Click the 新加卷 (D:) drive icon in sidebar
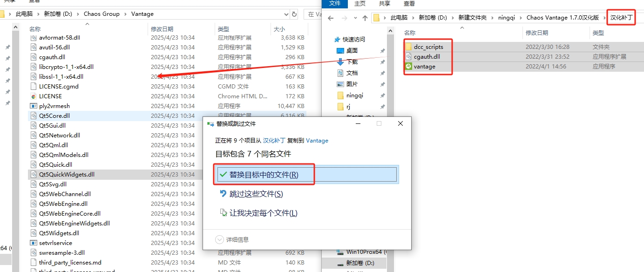This screenshot has width=644, height=272. tap(340, 263)
